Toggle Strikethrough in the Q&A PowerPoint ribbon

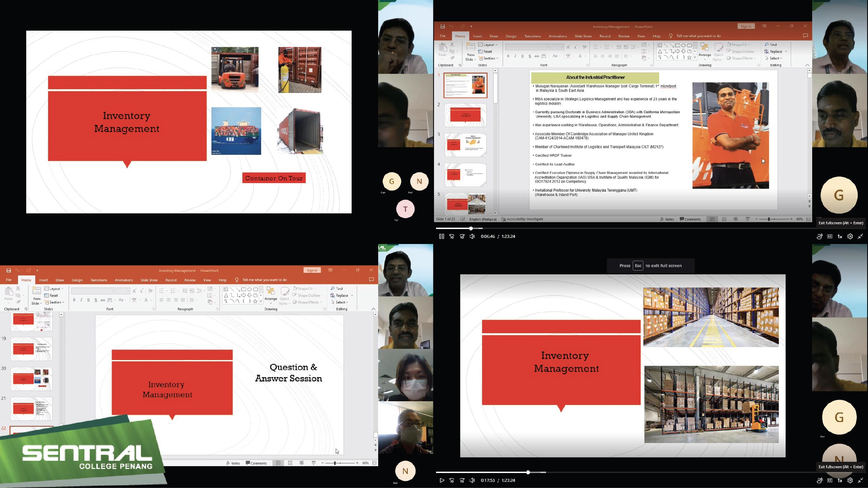[102, 300]
